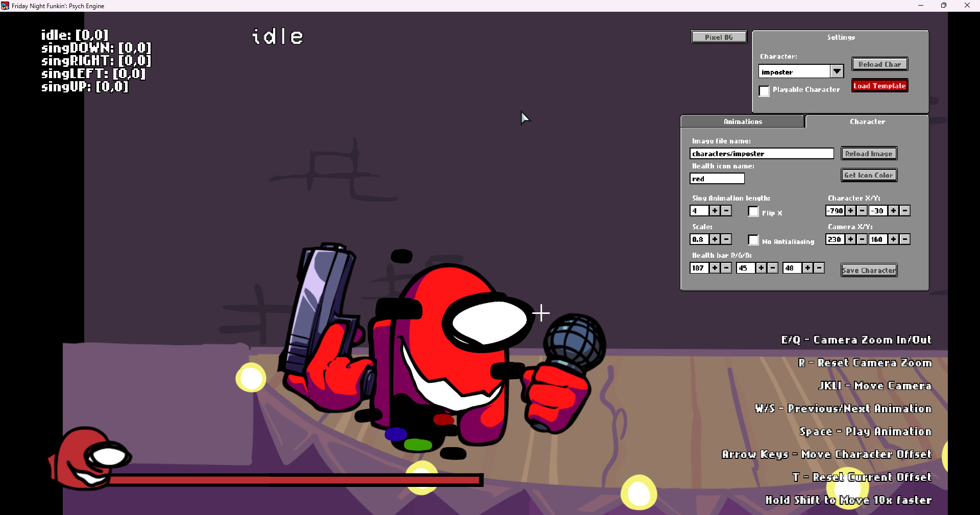Increase Sing Animation length with plus stepper
The height and width of the screenshot is (515, 980).
[715, 210]
